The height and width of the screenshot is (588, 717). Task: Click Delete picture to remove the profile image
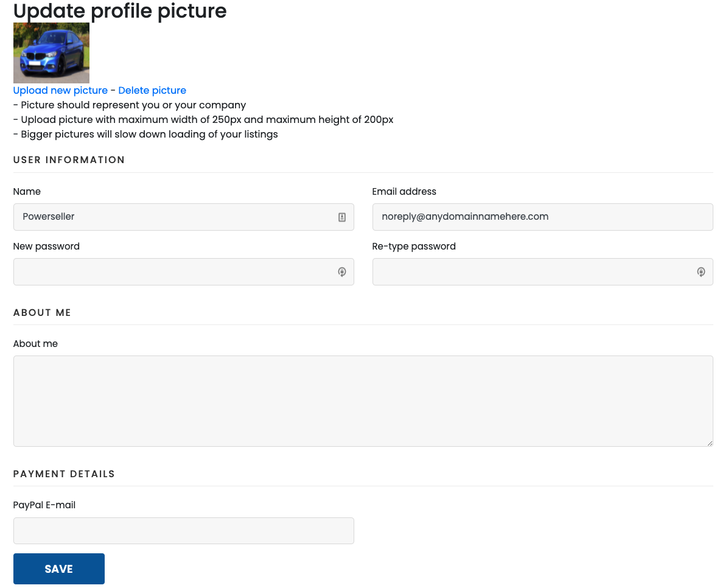pos(152,90)
